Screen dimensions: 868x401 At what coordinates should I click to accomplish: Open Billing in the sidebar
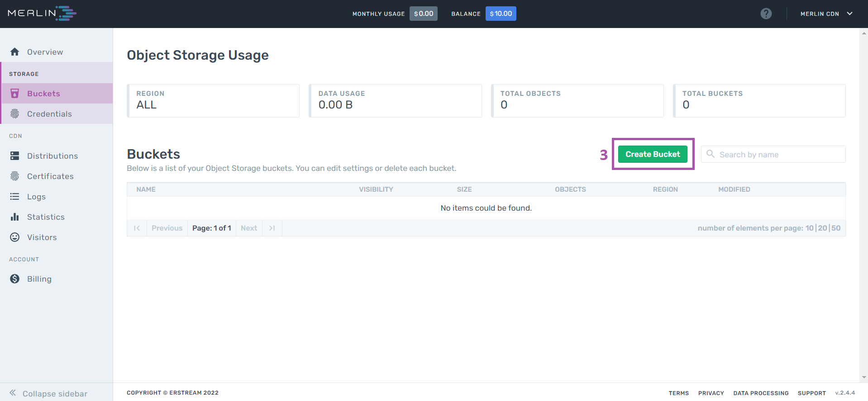tap(57, 279)
